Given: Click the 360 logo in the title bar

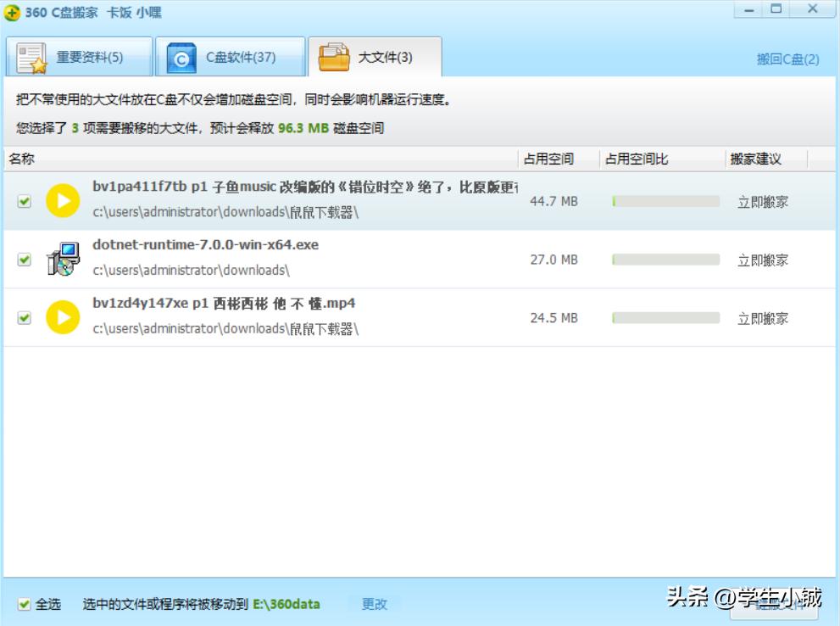Looking at the screenshot, I should [13, 12].
